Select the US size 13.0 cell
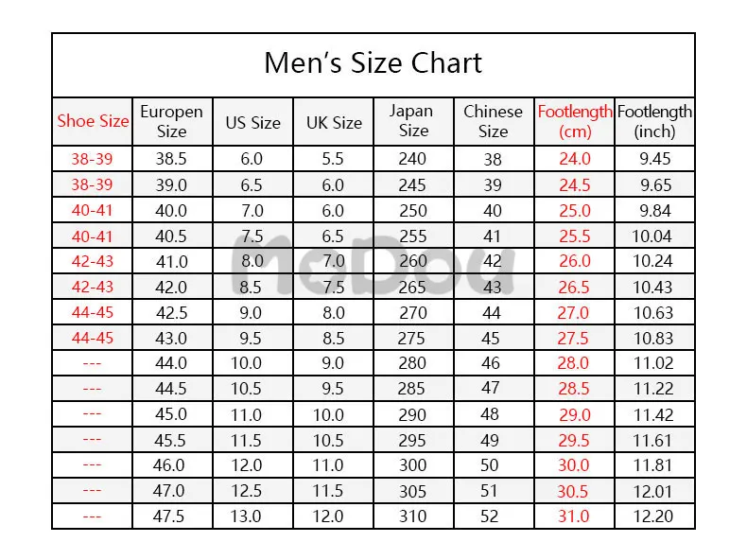This screenshot has height=560, width=747. tap(246, 516)
